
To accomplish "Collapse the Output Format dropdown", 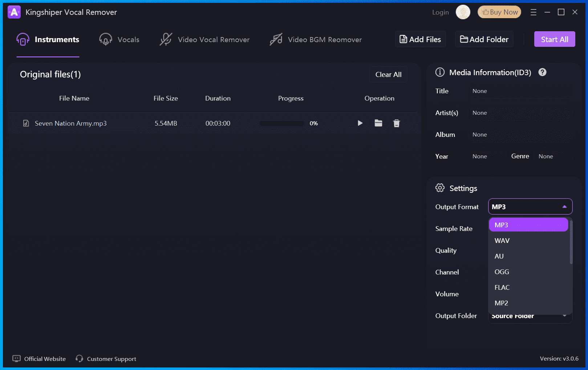I will [530, 207].
